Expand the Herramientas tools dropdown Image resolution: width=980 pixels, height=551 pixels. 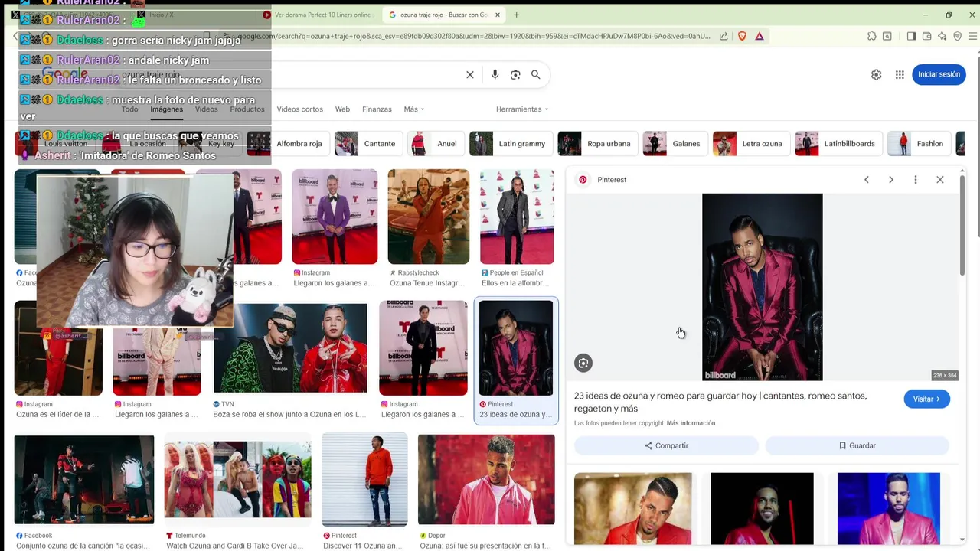click(522, 109)
